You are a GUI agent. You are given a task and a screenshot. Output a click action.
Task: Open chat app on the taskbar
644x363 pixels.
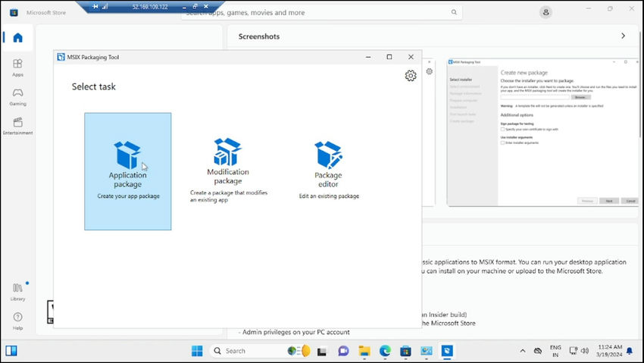343,351
